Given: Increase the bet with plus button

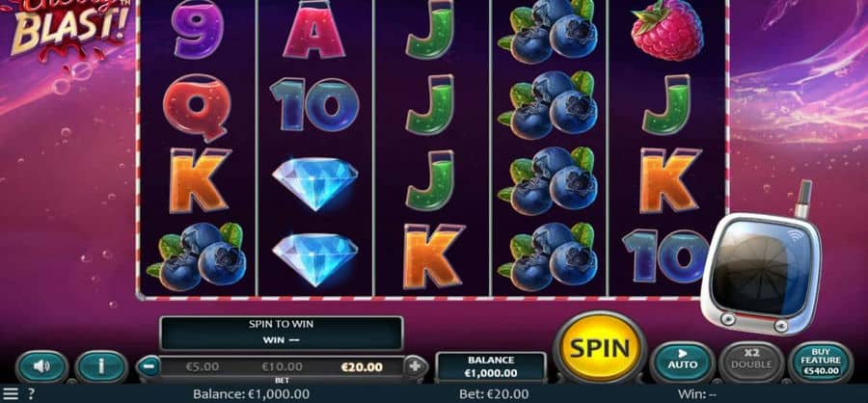Looking at the screenshot, I should coord(415,366).
